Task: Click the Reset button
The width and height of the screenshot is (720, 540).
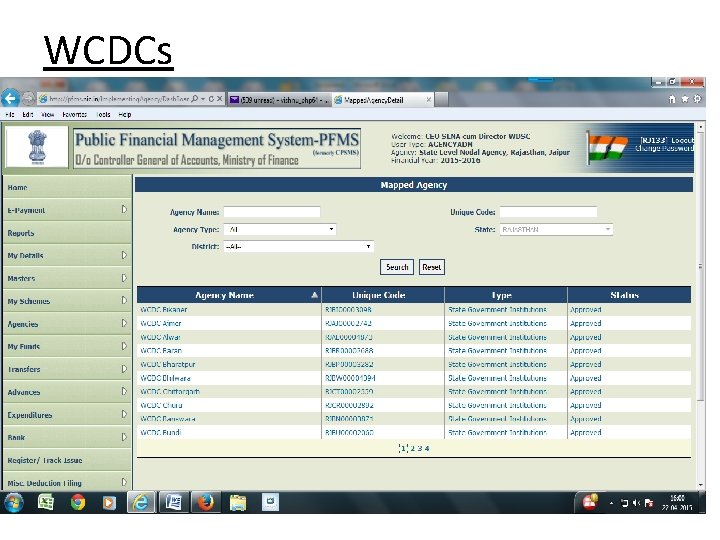Action: [432, 267]
